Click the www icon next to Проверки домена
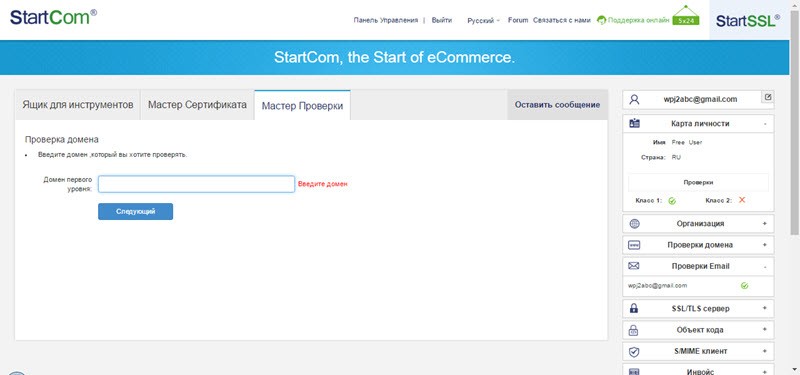The height and width of the screenshot is (375, 800). coord(634,245)
